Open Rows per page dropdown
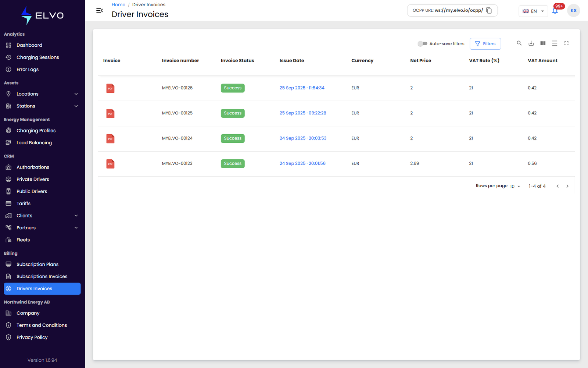Viewport: 588px width, 368px height. click(515, 187)
